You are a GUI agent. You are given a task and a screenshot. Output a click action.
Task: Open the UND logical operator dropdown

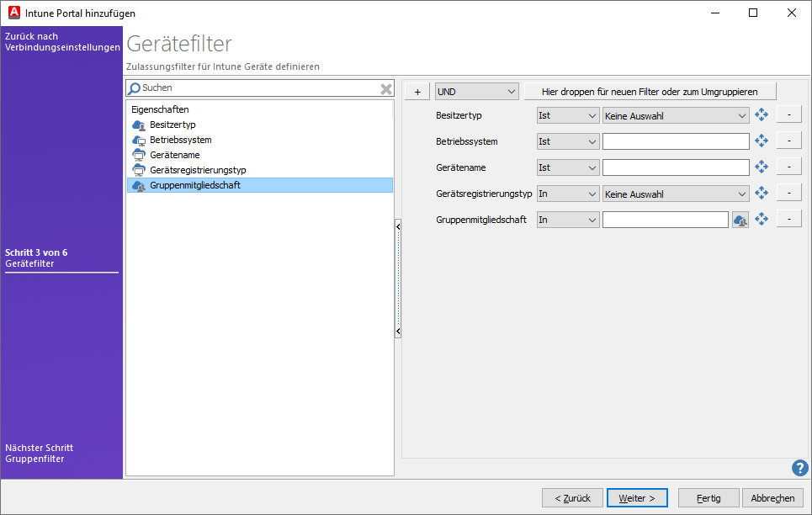pyautogui.click(x=476, y=92)
